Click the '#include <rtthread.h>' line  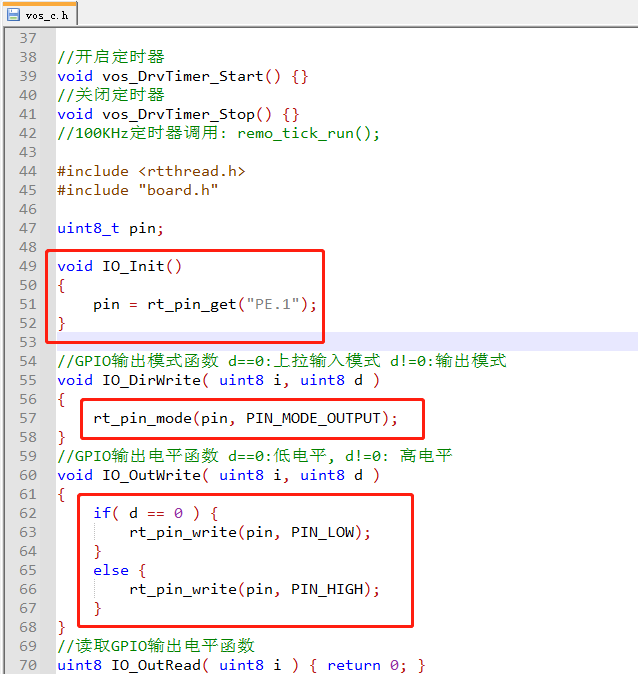coord(151,171)
